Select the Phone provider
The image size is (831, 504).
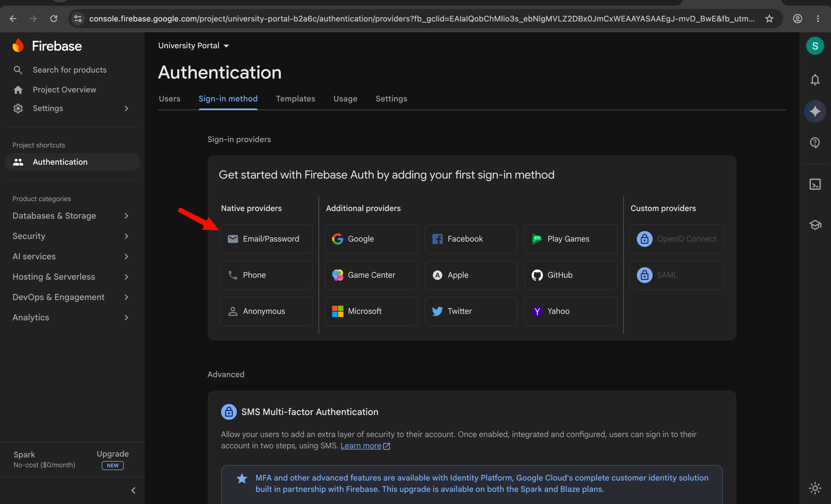[266, 275]
